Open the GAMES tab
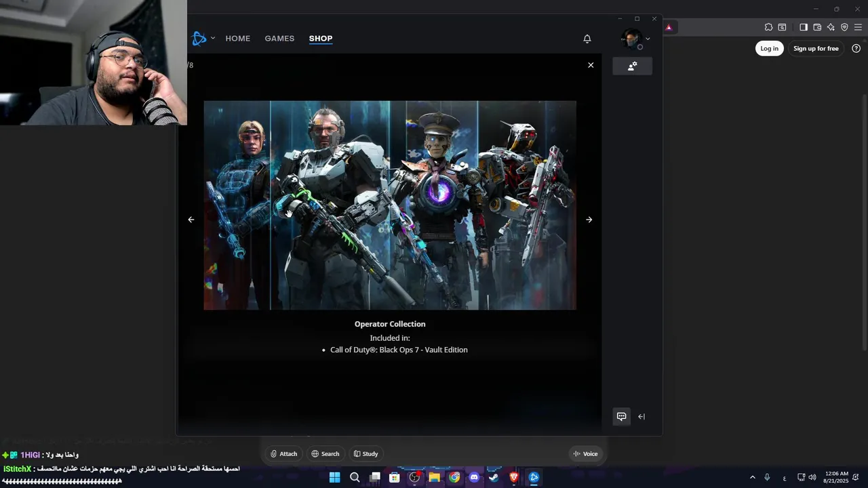Image resolution: width=868 pixels, height=488 pixels. [279, 39]
